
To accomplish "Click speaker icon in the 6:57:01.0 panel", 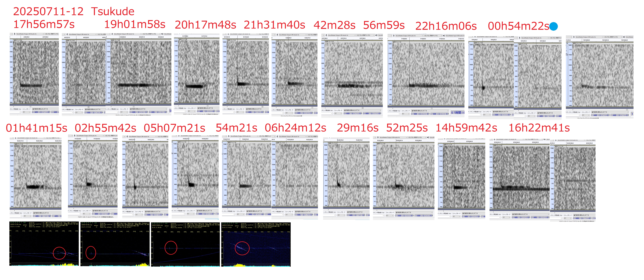I will pyautogui.click(x=376, y=35).
